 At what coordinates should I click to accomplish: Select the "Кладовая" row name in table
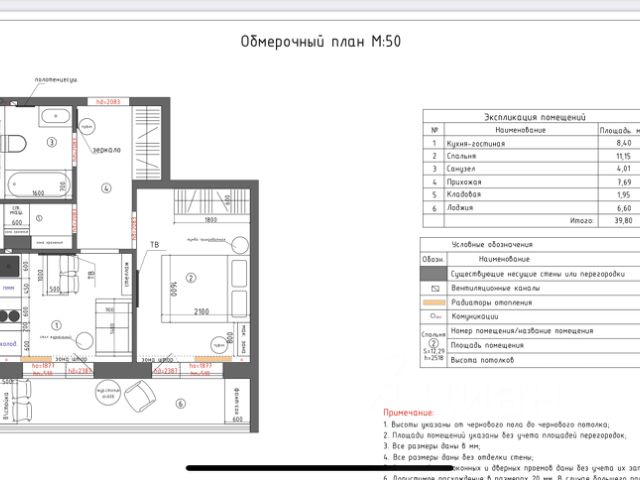coord(464,195)
